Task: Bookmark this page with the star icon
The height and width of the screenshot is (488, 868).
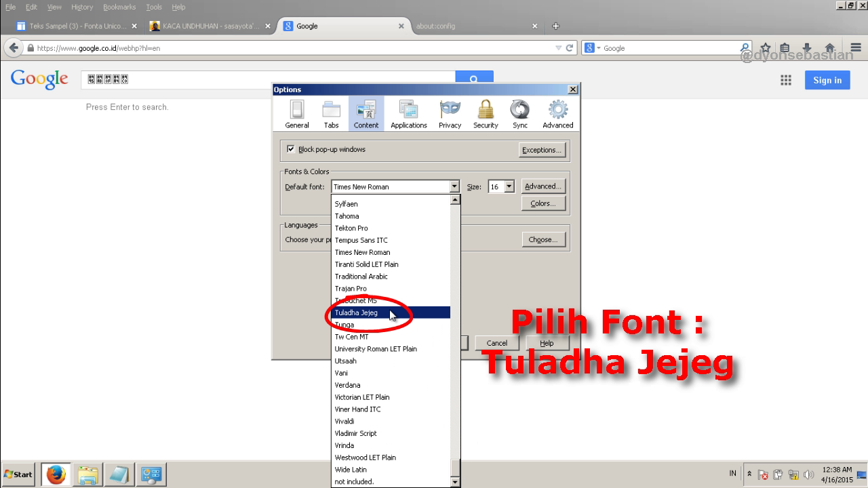Action: click(766, 48)
